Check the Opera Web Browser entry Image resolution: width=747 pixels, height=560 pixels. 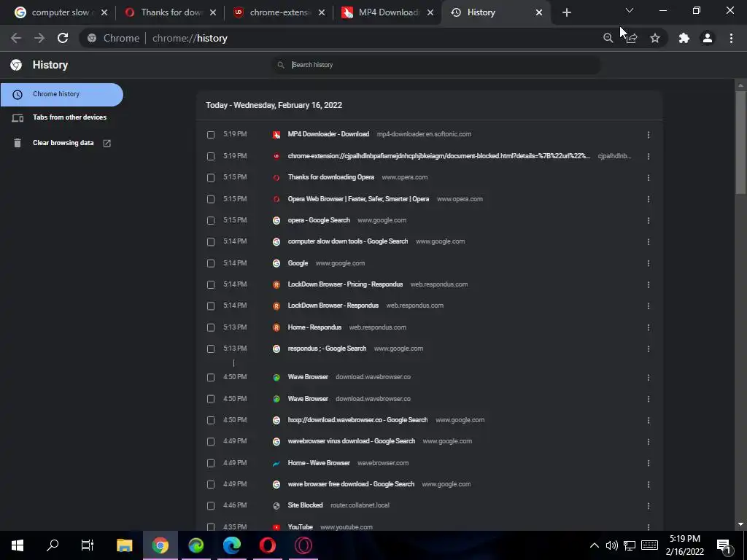coord(211,199)
